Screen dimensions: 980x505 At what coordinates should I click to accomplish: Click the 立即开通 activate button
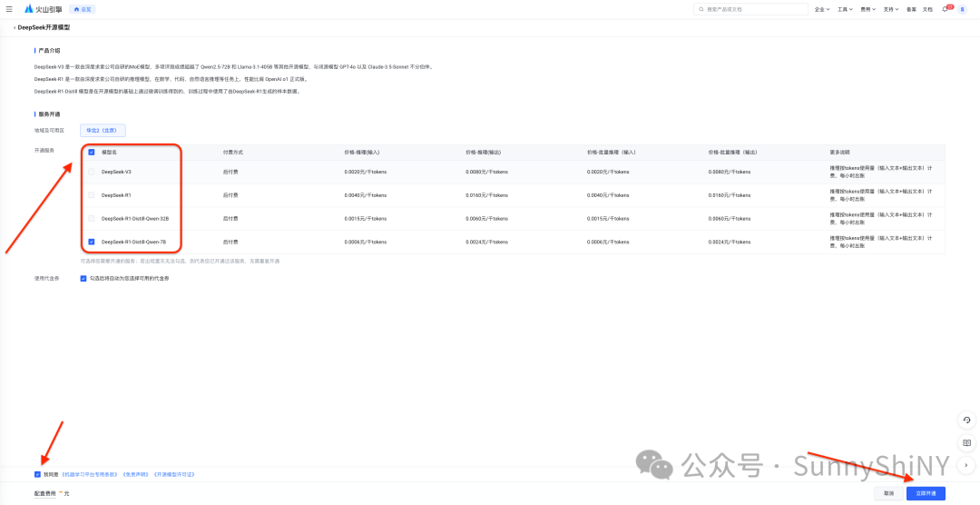[x=926, y=494]
